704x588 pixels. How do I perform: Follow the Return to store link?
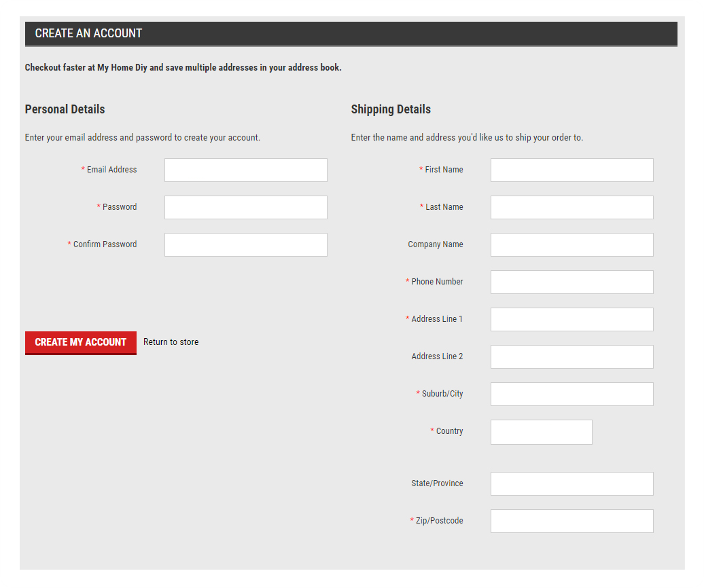click(171, 342)
